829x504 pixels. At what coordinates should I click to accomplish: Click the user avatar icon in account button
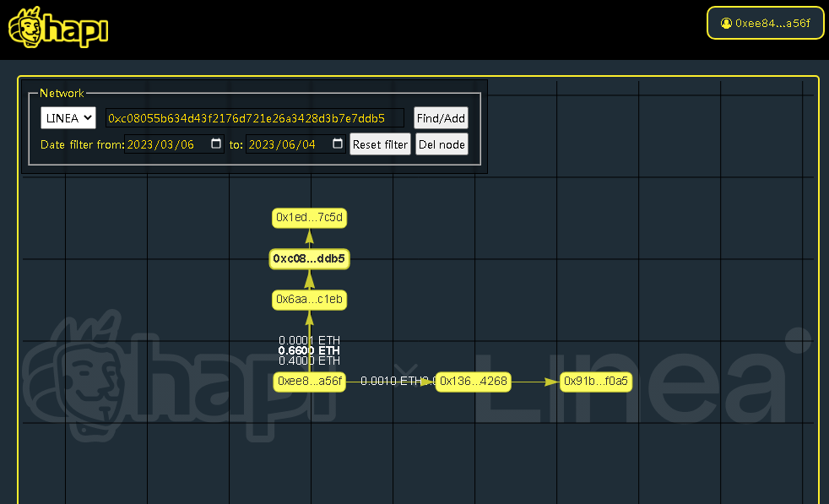pyautogui.click(x=727, y=24)
